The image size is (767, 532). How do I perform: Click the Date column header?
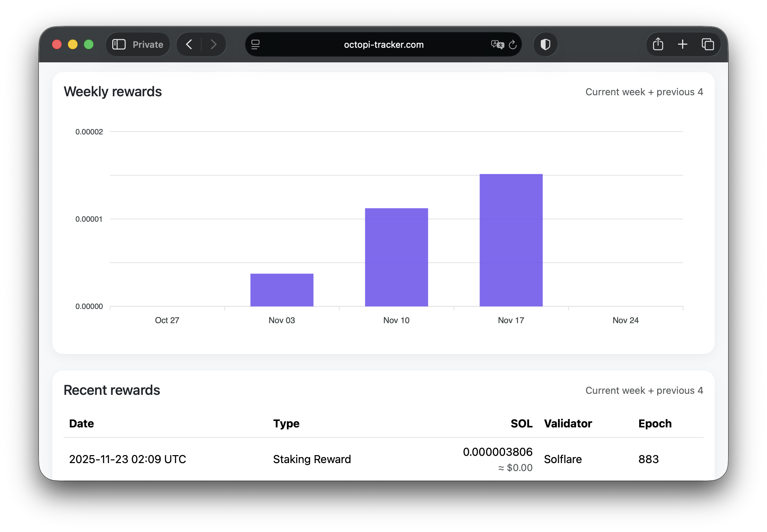click(81, 423)
